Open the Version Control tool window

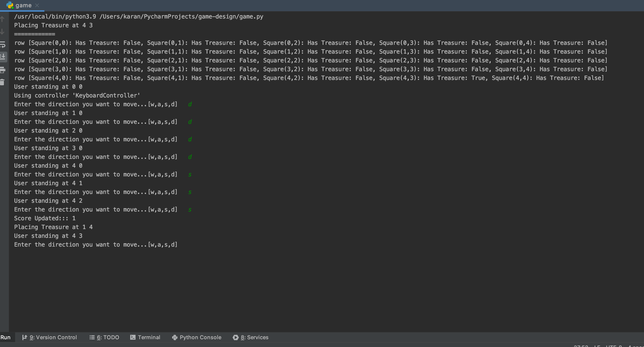pos(53,337)
